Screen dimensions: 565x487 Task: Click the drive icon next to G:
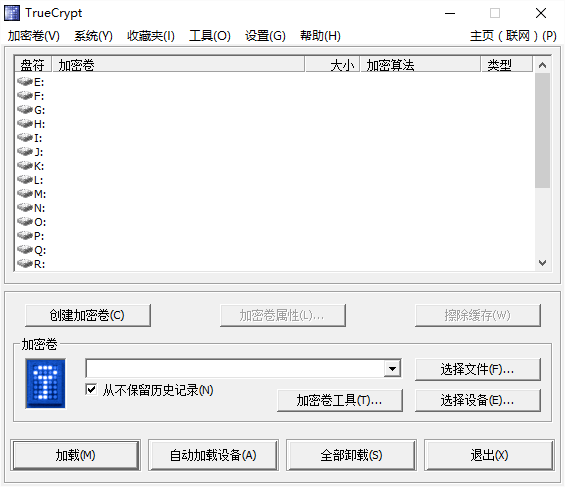pos(25,110)
